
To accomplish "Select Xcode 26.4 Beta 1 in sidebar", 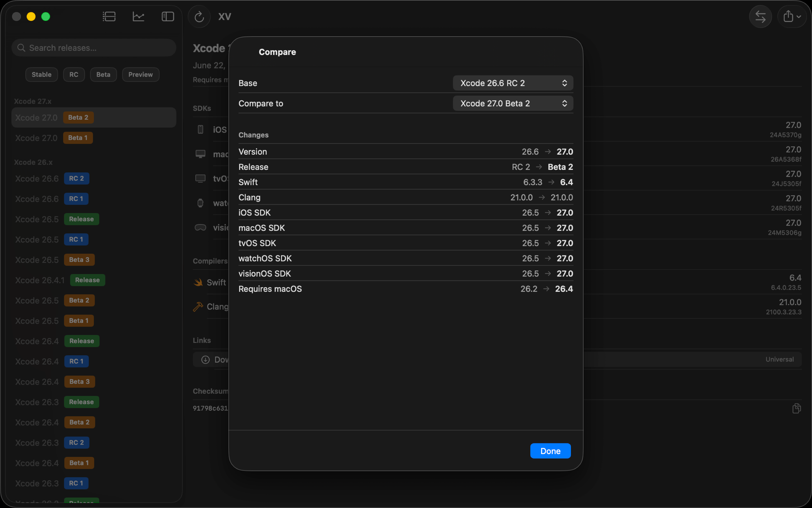I will (94, 463).
